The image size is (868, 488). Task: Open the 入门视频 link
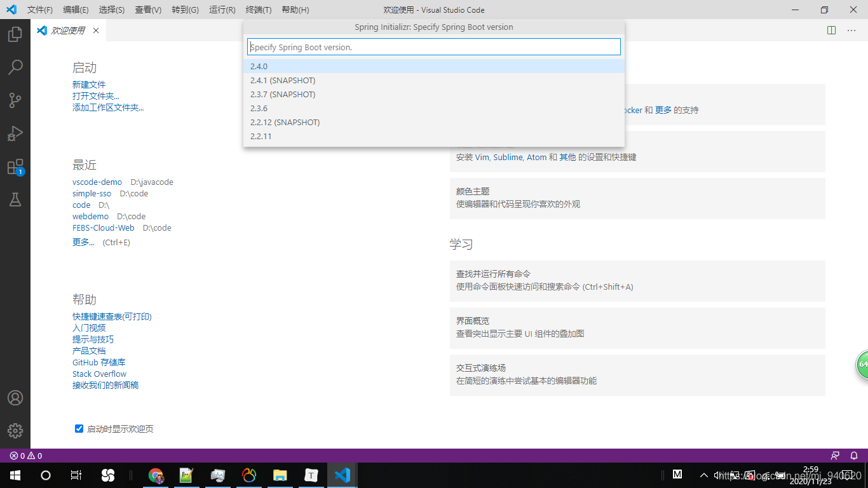pyautogui.click(x=89, y=328)
